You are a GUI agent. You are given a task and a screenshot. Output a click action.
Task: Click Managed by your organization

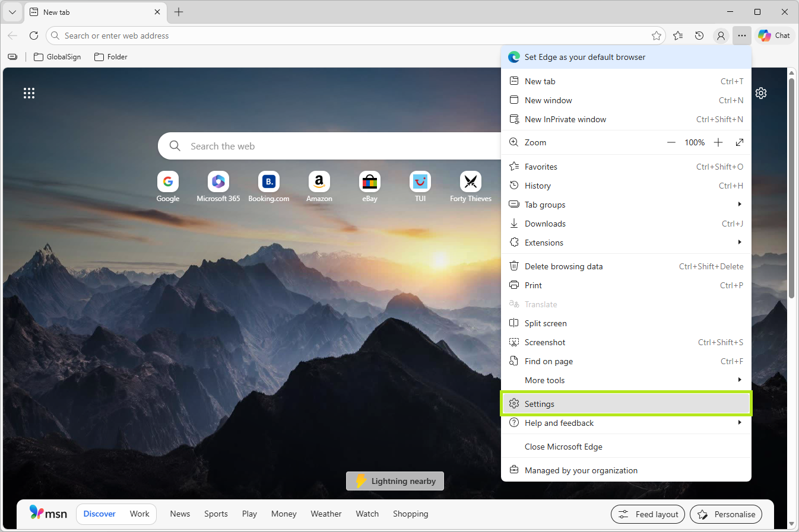[626, 470]
